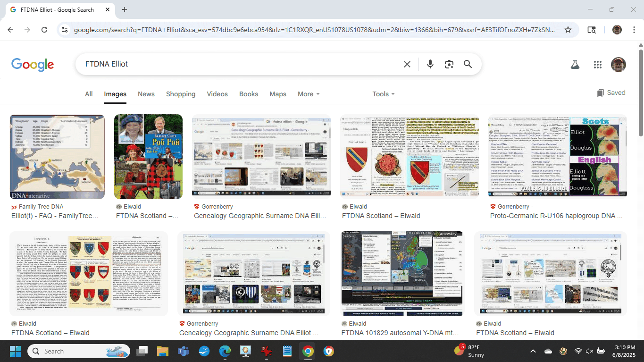The width and height of the screenshot is (644, 362).
Task: Open the DNA-nteractive map thumbnail
Action: tap(57, 157)
